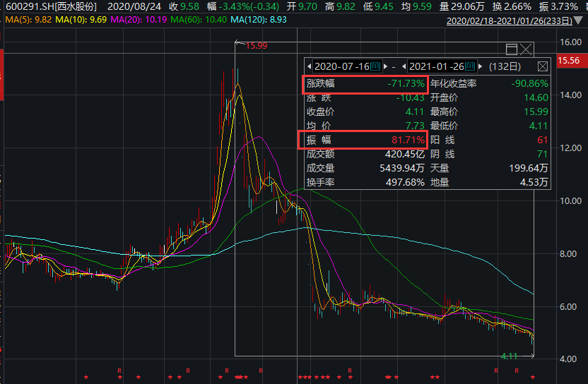Viewport: 588px width, 384px height.
Task: Close the interval statistics panel
Action: point(542,66)
